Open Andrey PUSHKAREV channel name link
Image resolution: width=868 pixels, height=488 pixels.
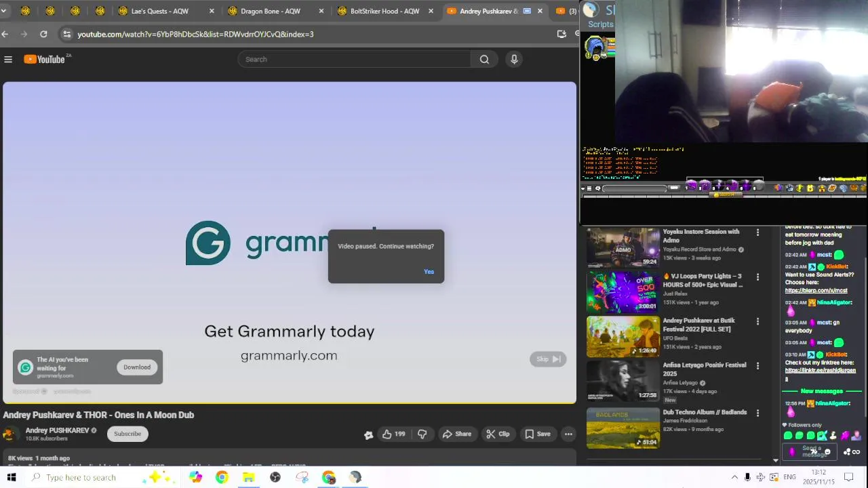(57, 430)
